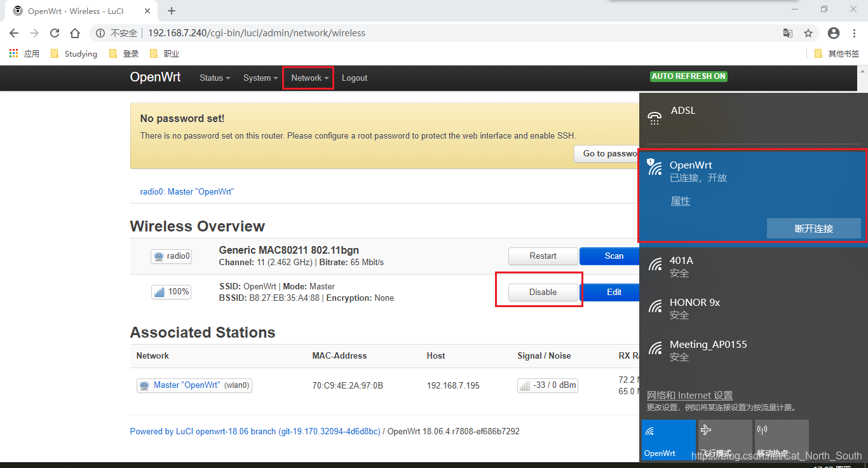Click the browser forward arrow
This screenshot has height=468, width=868.
(34, 33)
